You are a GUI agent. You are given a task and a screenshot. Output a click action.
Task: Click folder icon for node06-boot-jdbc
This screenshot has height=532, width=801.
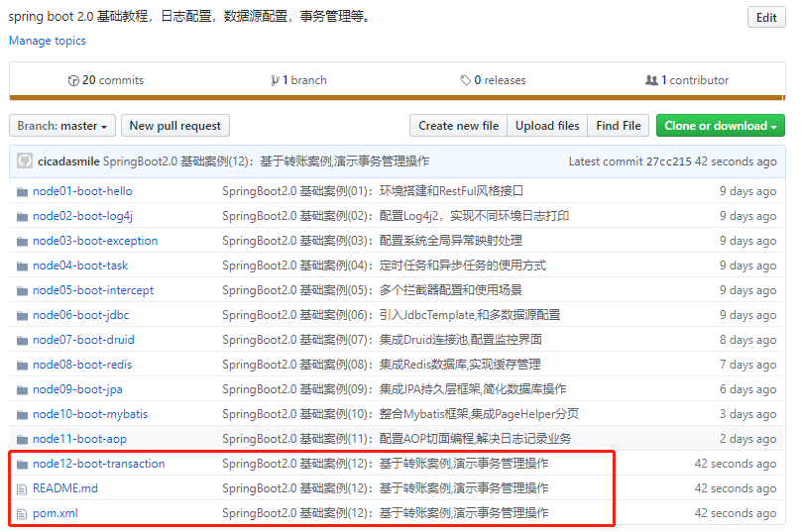click(22, 316)
